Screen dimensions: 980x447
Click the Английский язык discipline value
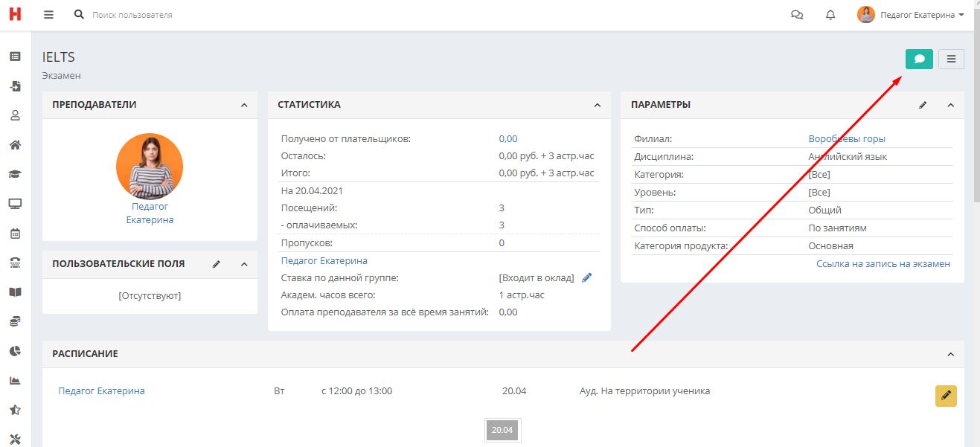tap(848, 157)
